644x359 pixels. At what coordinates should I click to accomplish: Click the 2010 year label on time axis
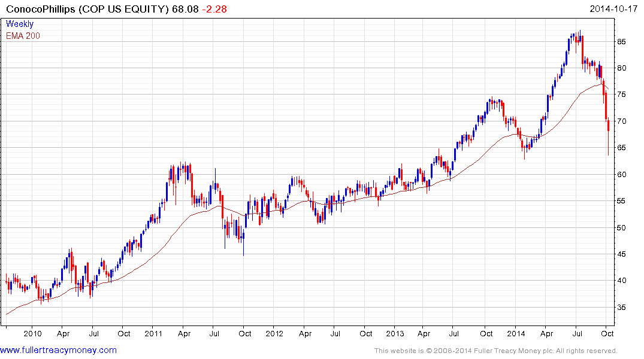pos(32,333)
